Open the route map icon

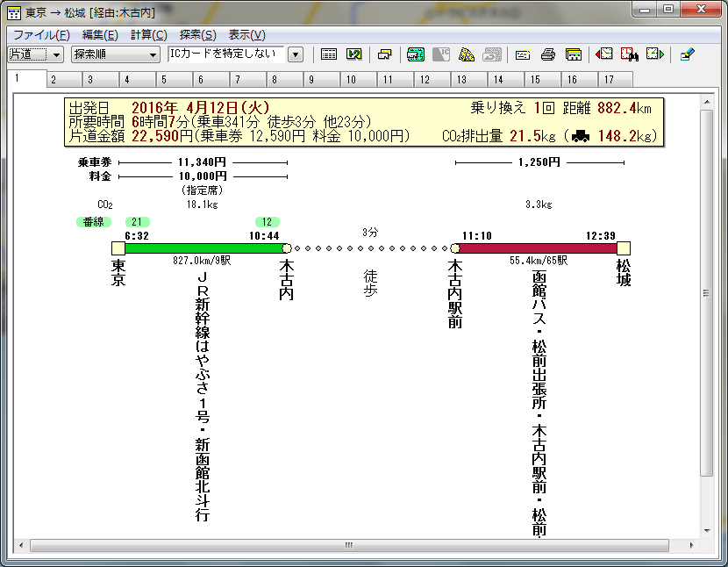pyautogui.click(x=353, y=54)
